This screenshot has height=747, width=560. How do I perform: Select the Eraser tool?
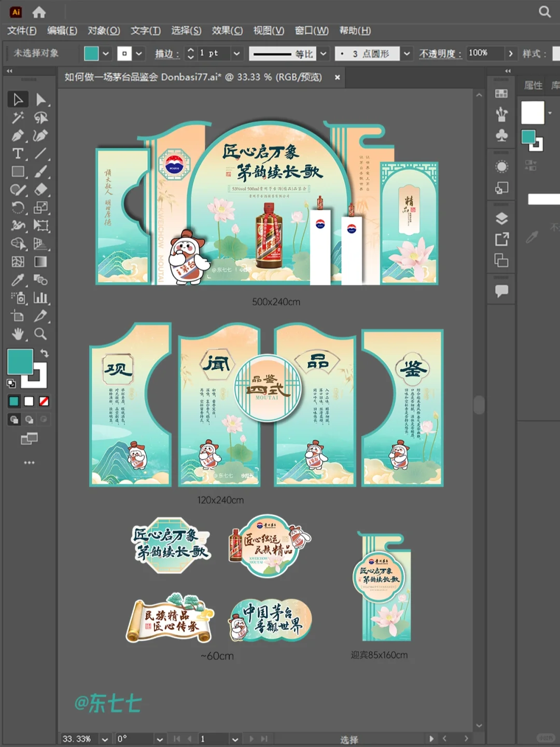[x=40, y=190]
